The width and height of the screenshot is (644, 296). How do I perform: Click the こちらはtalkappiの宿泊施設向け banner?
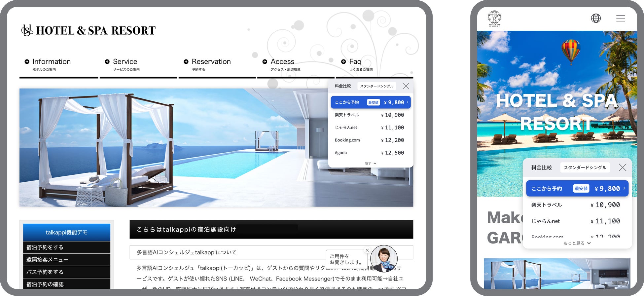pyautogui.click(x=271, y=229)
